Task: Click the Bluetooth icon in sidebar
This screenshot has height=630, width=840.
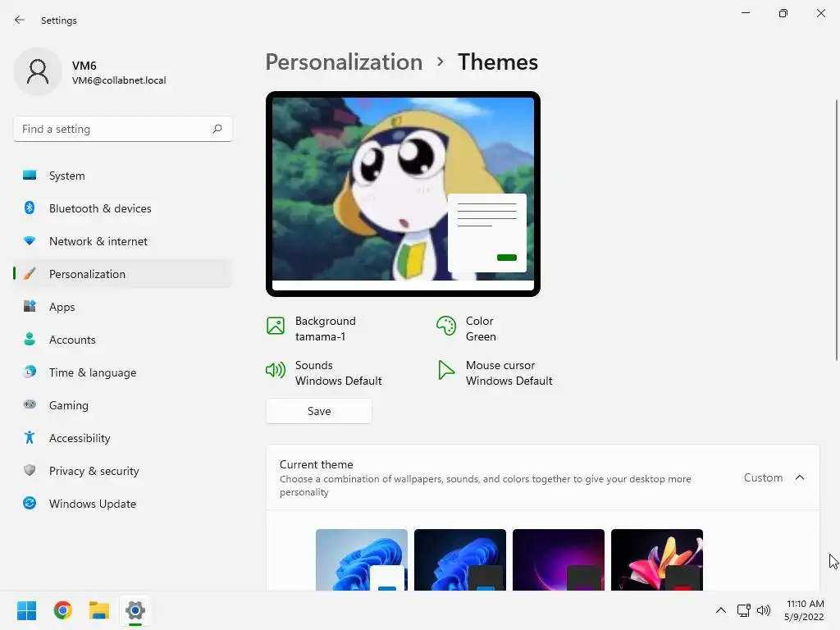Action: (x=30, y=208)
